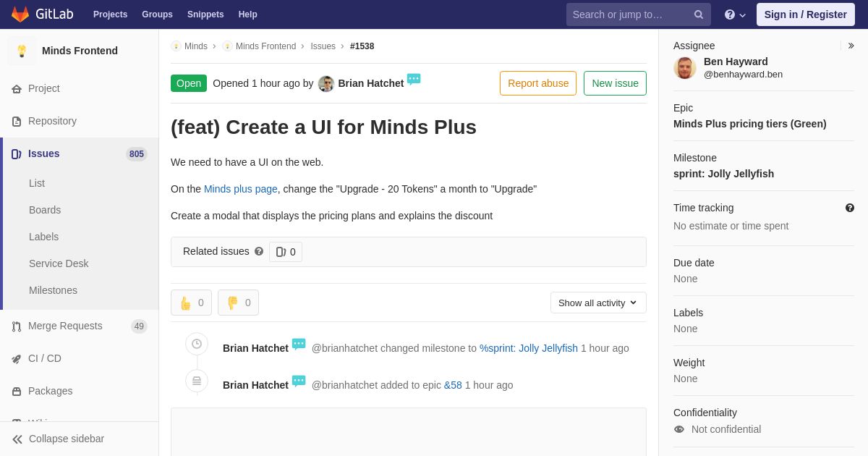
Task: Click the comment text area
Action: pyautogui.click(x=409, y=431)
